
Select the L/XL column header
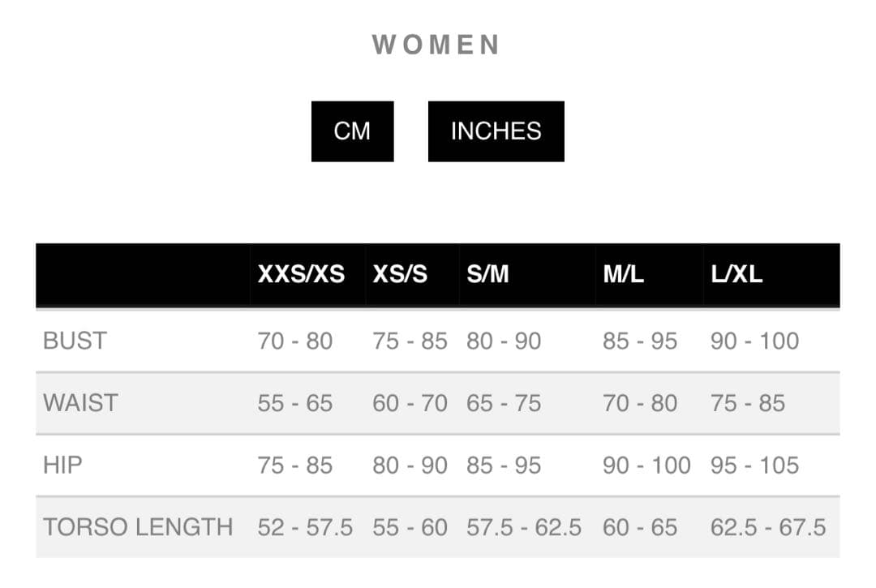[736, 274]
